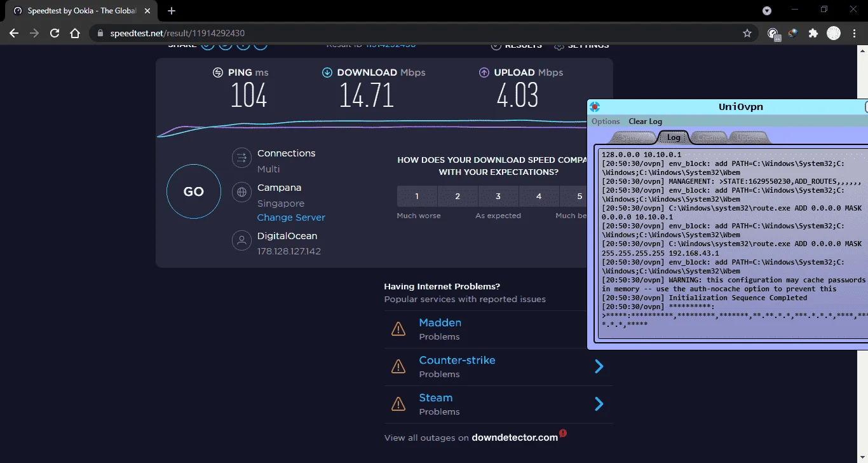The image size is (868, 463).
Task: Click the warning icon beside Steam
Action: [x=398, y=404]
